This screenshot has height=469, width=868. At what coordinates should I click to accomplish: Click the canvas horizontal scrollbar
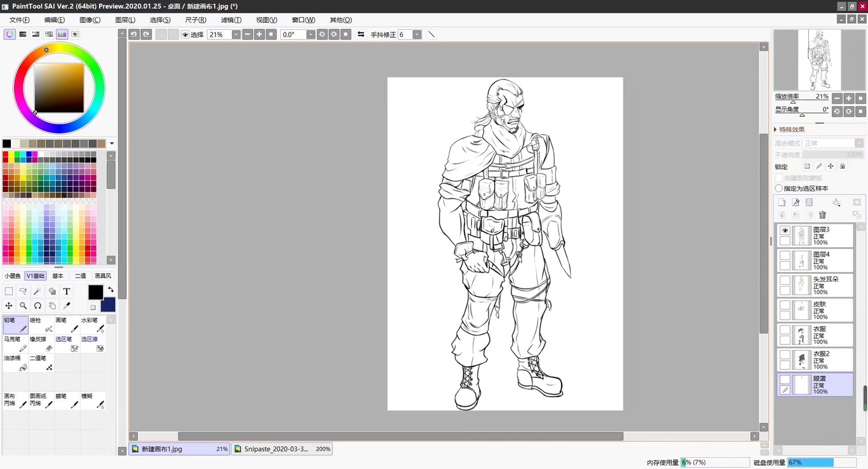400,437
